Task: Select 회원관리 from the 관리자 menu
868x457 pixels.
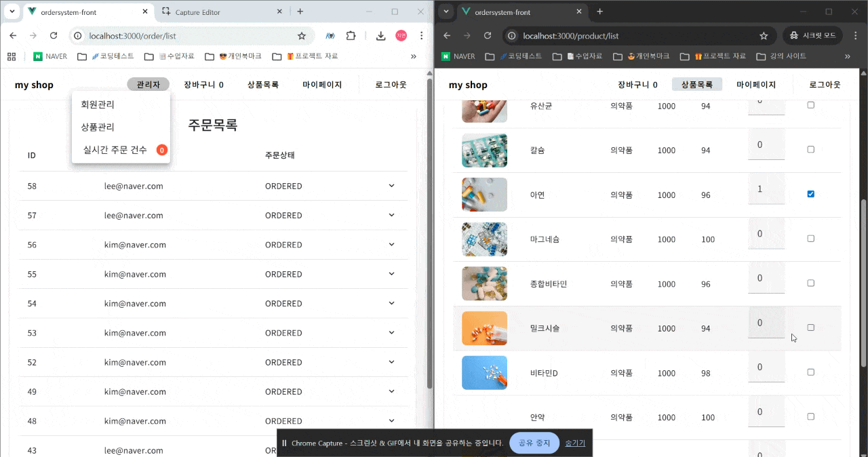Action: (x=121, y=104)
